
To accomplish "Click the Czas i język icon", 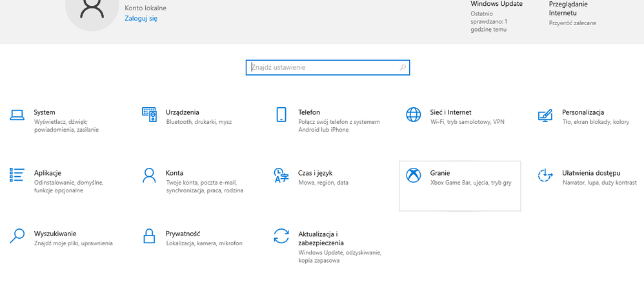I will point(281,176).
